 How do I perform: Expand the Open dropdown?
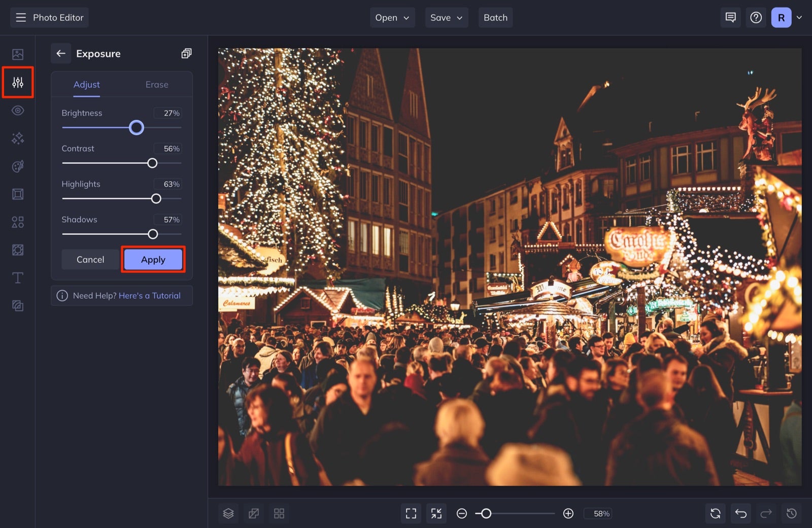(x=392, y=17)
